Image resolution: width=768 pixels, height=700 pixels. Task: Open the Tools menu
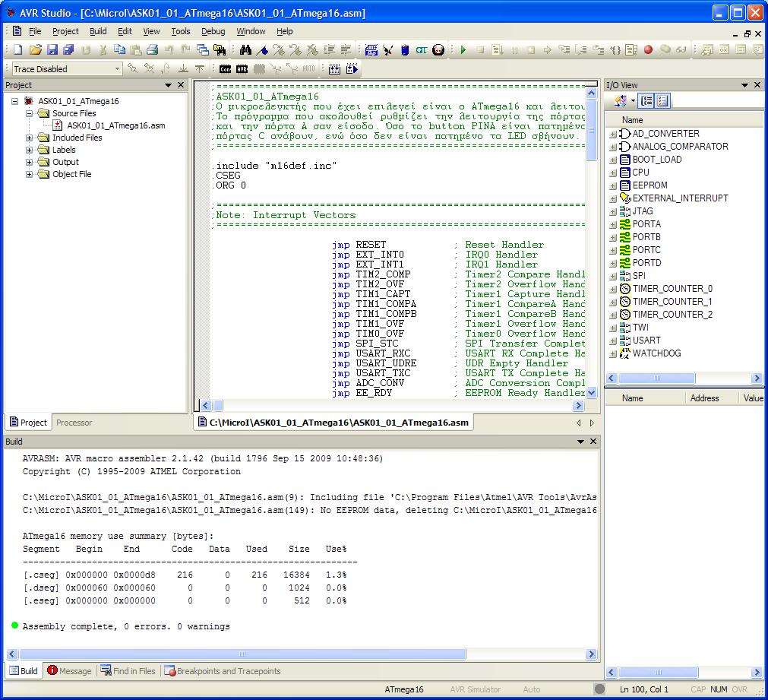pyautogui.click(x=180, y=31)
